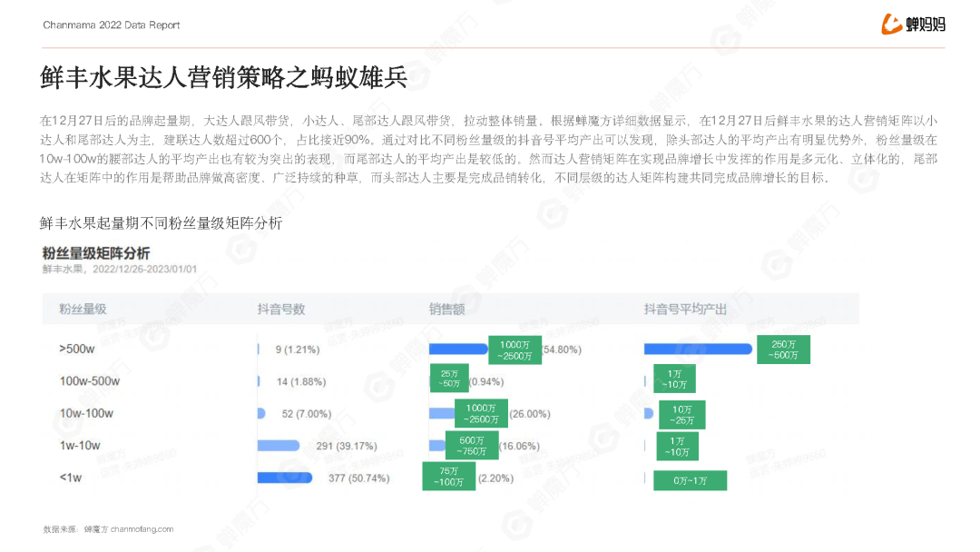Click the 100w-500w average output tag 1万~10万
This screenshot has height=552, width=980.
(x=674, y=379)
